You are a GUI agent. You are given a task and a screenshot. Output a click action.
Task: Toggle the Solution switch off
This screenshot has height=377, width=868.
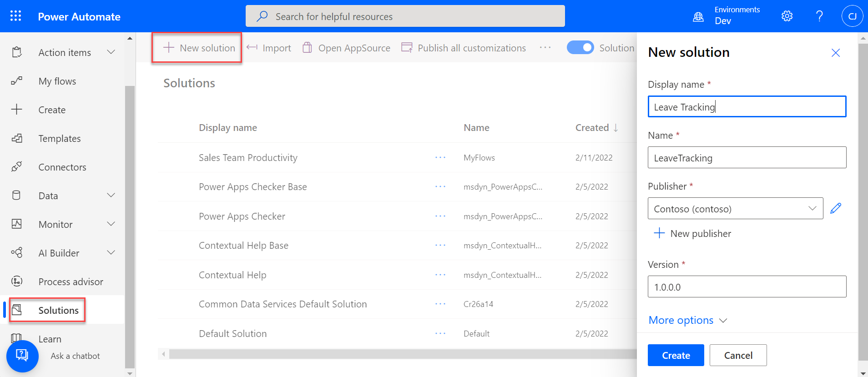(580, 48)
